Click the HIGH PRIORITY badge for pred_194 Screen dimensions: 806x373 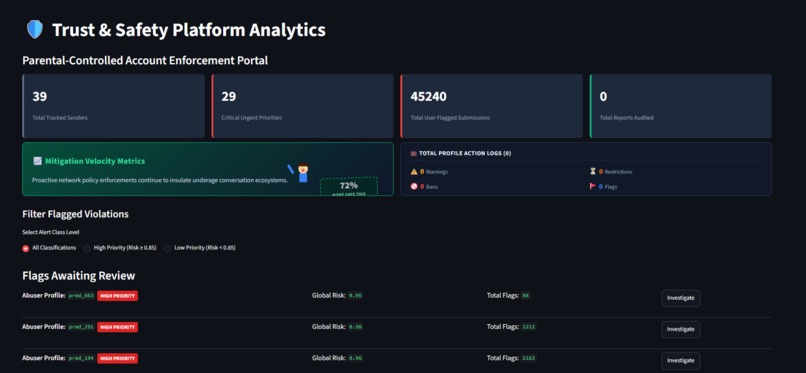tap(117, 358)
